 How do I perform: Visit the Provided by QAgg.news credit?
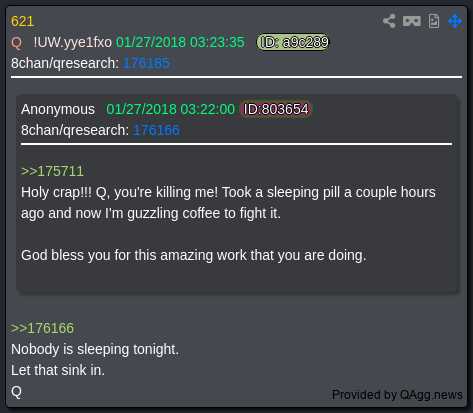coord(397,395)
